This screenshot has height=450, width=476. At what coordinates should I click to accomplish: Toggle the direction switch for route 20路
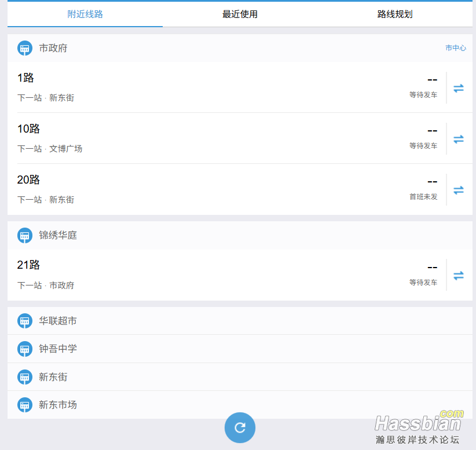click(x=458, y=189)
